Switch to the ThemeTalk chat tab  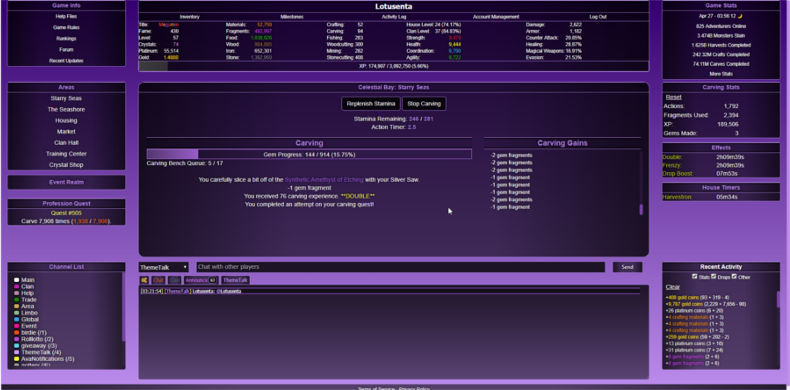[x=235, y=280]
